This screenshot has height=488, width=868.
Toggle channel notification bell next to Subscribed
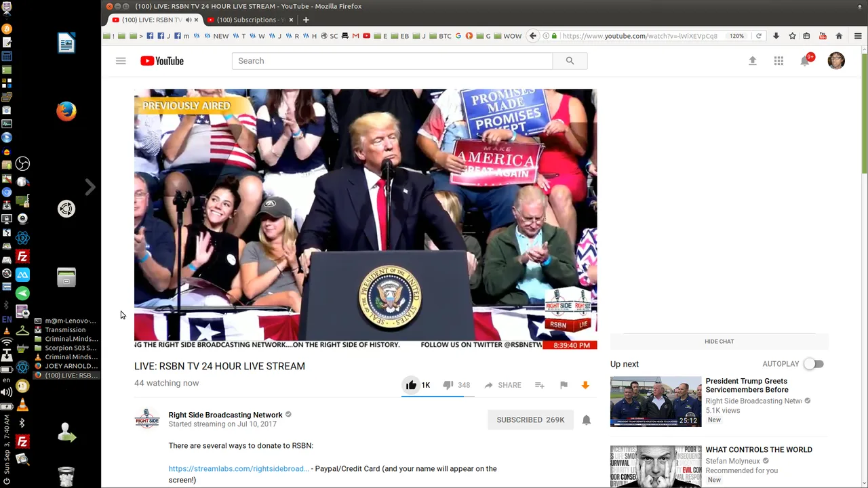pos(587,420)
